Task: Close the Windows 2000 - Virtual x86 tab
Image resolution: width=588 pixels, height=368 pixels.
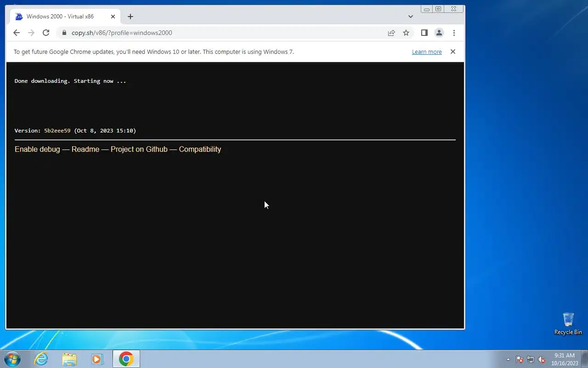Action: [x=113, y=17]
